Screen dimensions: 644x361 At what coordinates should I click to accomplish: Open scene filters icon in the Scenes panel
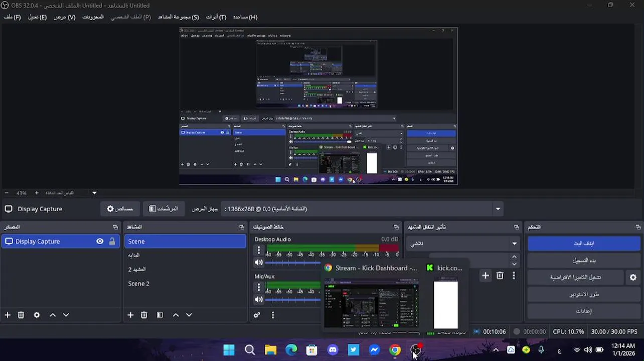click(159, 315)
